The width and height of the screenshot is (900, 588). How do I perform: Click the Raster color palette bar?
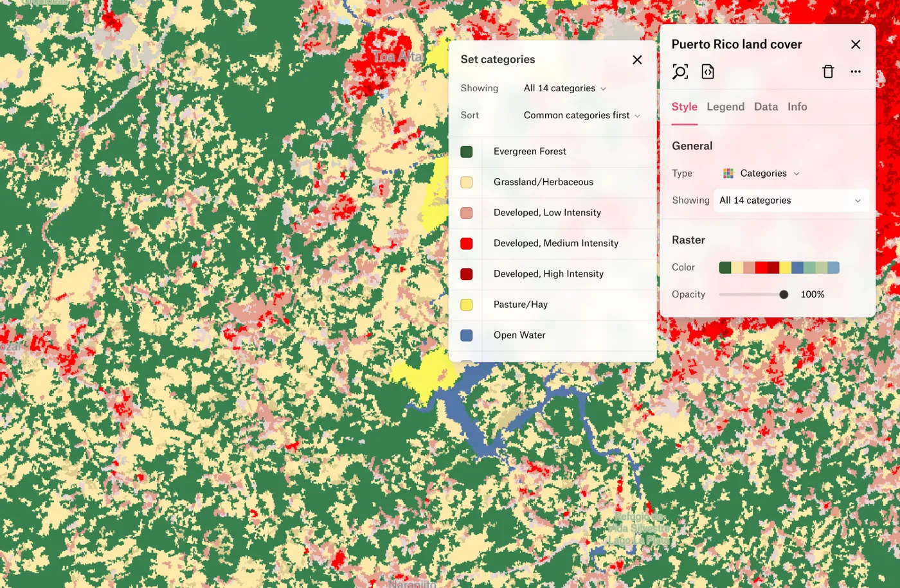tap(779, 267)
